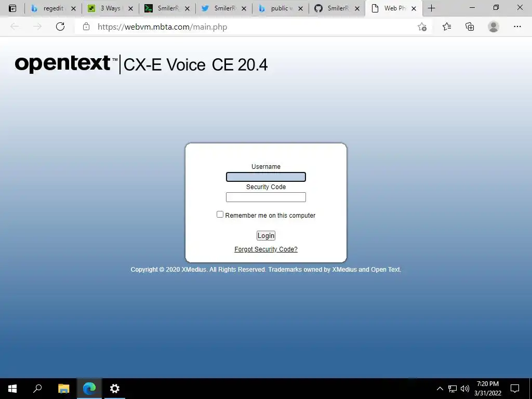
Task: Minimize the browser window
Action: (x=472, y=8)
